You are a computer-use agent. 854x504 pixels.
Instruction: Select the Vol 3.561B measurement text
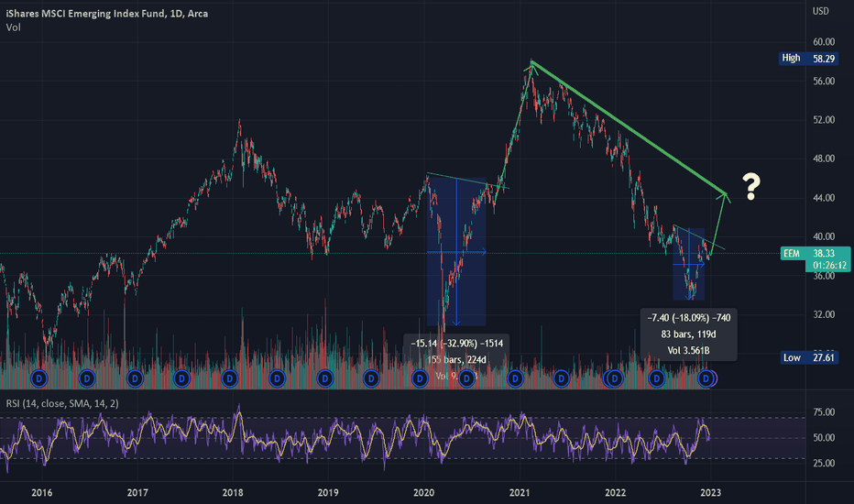688,350
